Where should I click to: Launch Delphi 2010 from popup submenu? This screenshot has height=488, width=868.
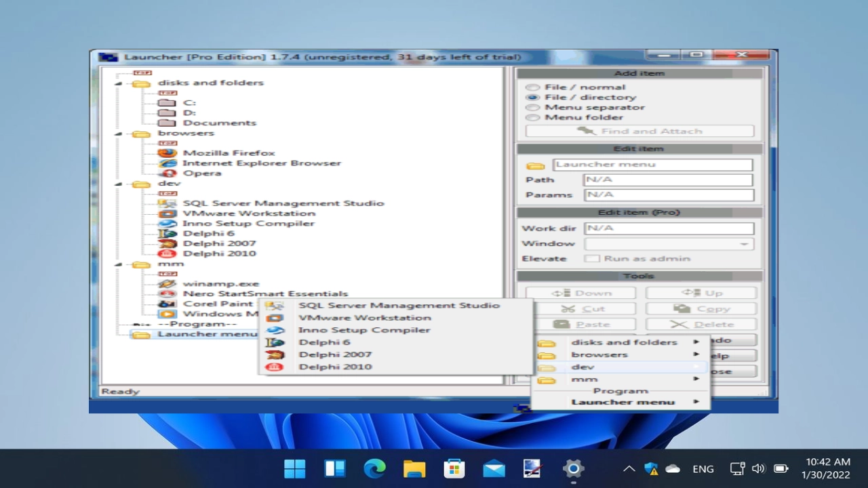pos(396,367)
